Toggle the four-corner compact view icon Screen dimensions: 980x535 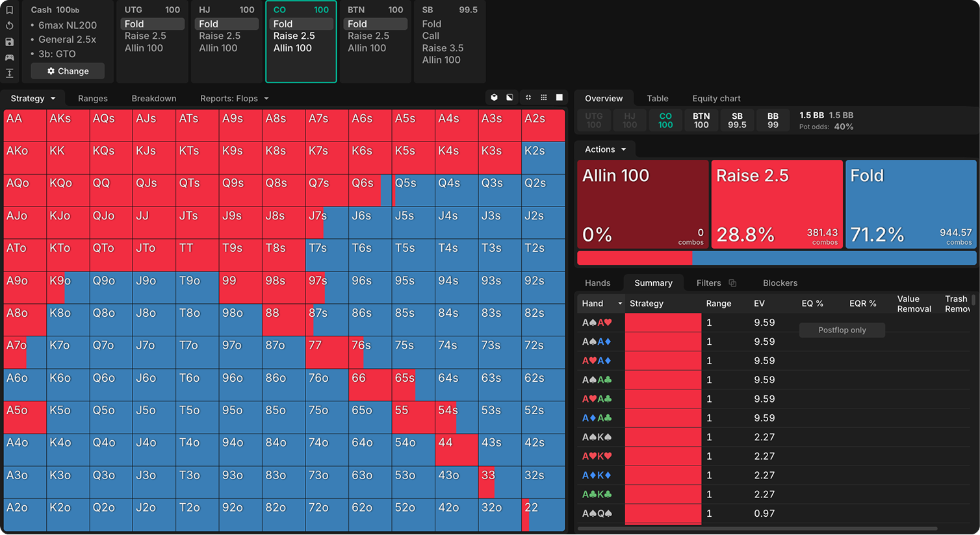click(x=528, y=97)
